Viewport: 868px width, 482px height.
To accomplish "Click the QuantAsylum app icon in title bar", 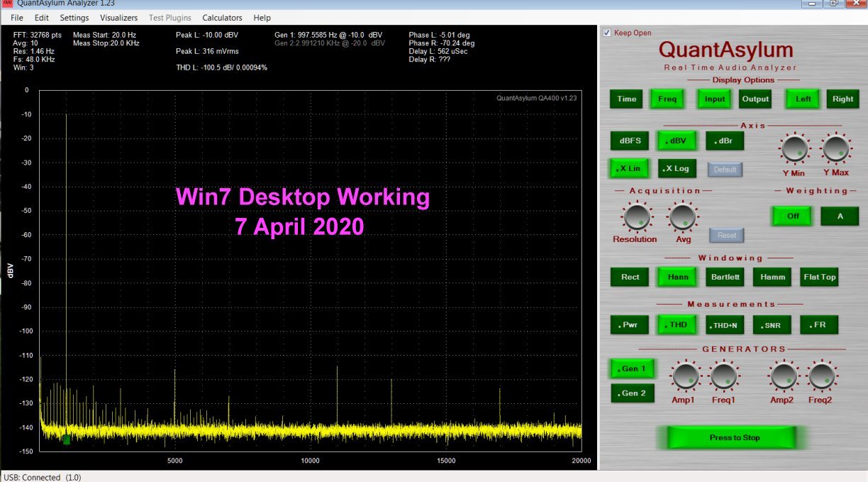I will 6,4.
